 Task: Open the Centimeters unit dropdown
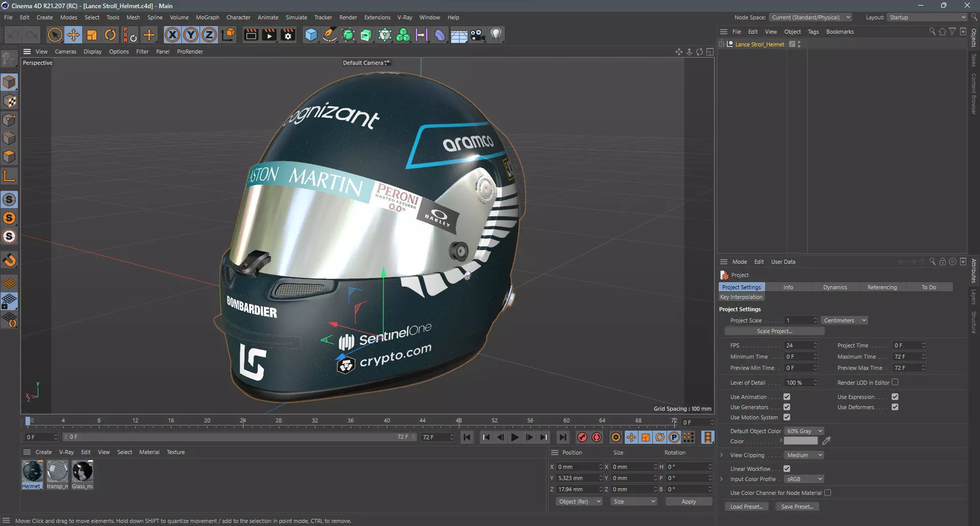tap(845, 320)
